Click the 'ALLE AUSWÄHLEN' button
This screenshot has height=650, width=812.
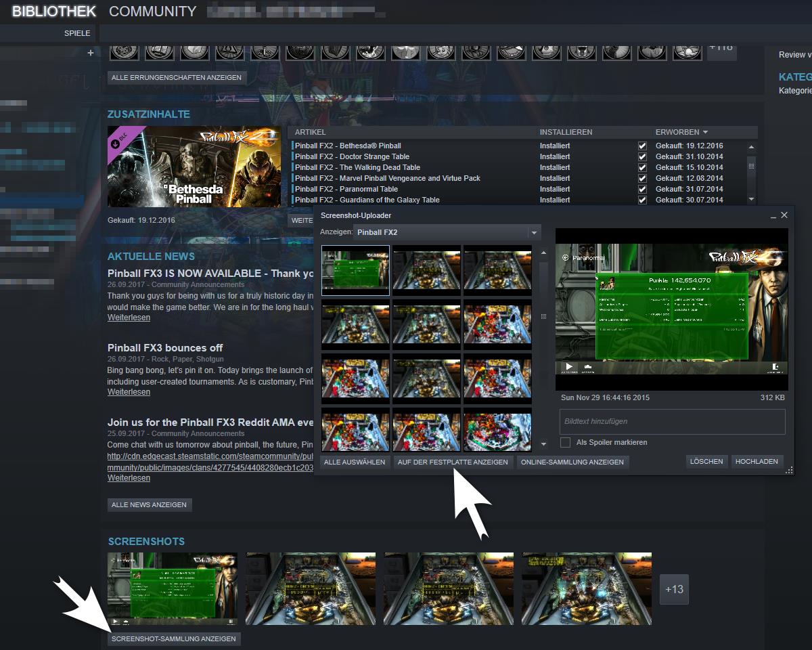[x=355, y=462]
